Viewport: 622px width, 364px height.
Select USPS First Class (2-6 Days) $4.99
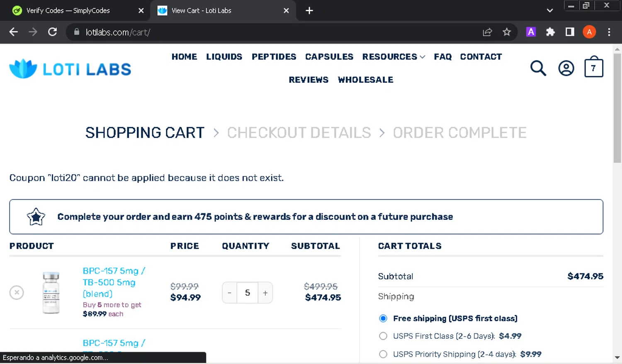click(x=383, y=336)
